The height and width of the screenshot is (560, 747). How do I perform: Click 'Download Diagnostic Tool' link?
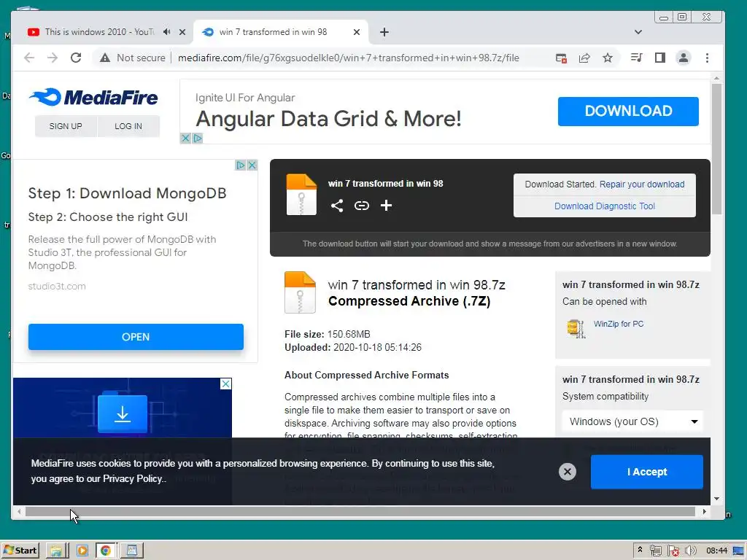(605, 206)
